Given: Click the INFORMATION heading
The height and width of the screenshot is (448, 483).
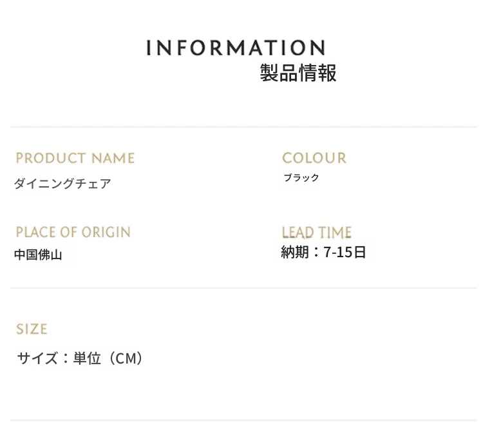Looking at the screenshot, I should pos(236,48).
